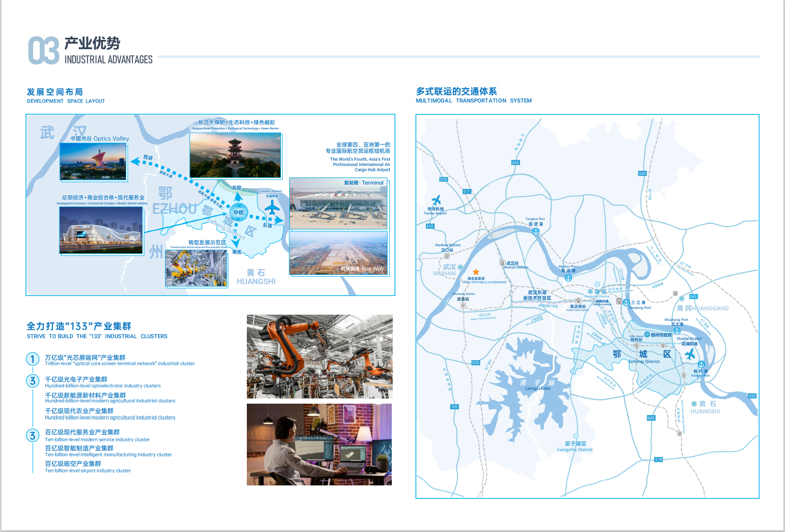Click the airplane icon in the layout diagram
This screenshot has height=532, width=785.
pos(272,208)
